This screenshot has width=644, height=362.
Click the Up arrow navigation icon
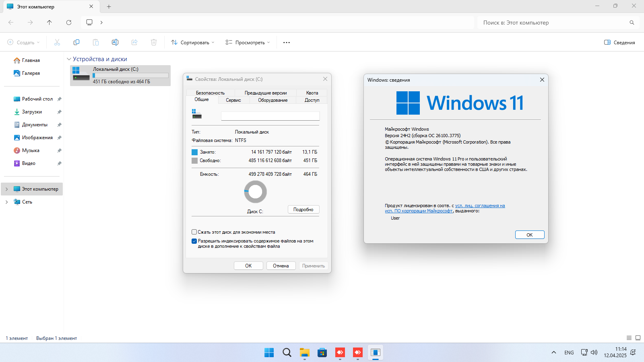[50, 23]
